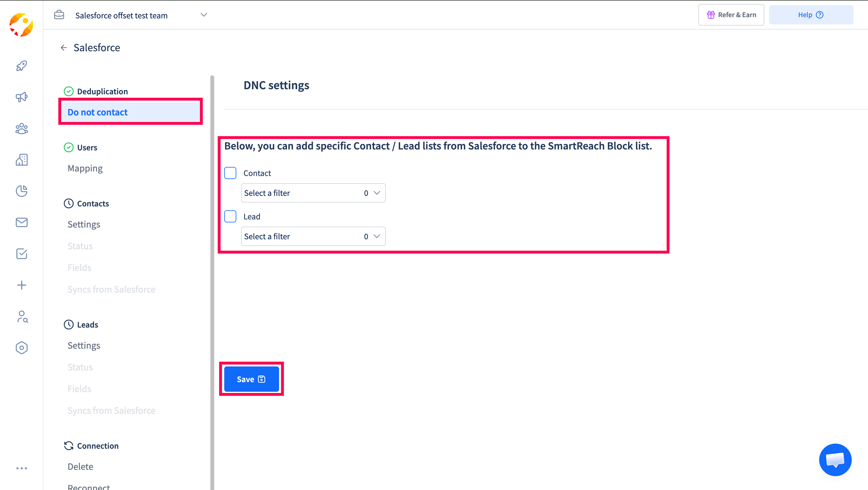The height and width of the screenshot is (490, 868).
Task: Open the people group icon in sidebar
Action: pos(22,128)
